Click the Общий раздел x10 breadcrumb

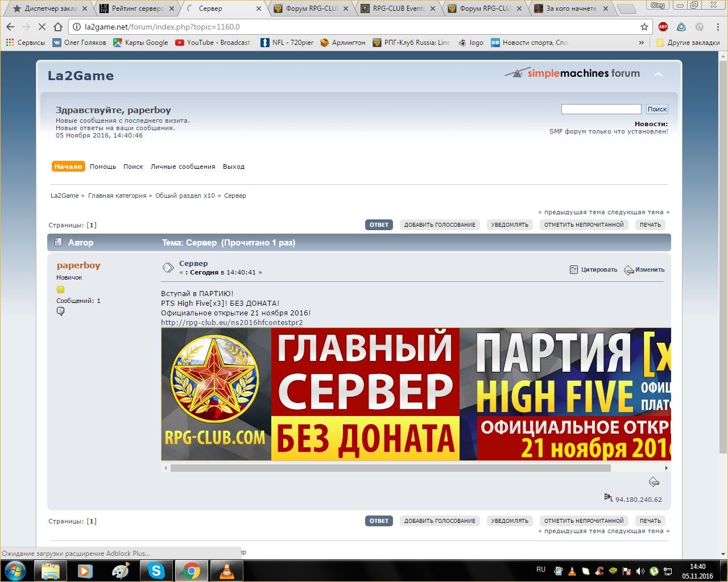185,196
